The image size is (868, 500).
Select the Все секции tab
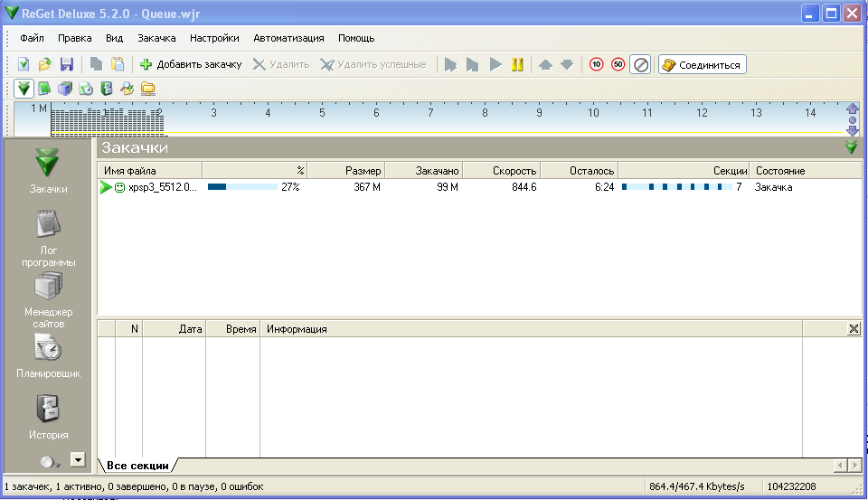[x=137, y=466]
